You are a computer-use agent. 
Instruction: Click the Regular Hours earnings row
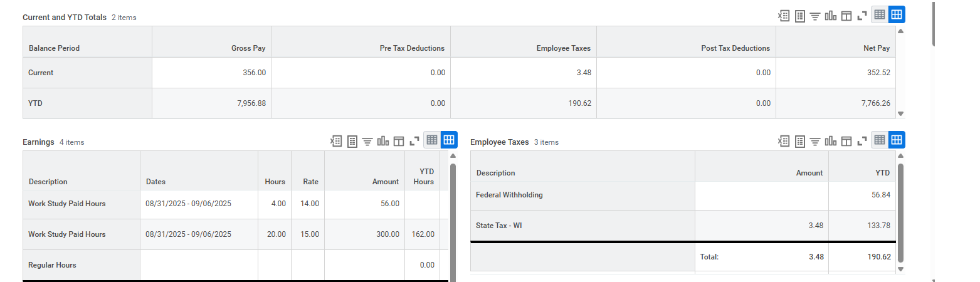click(x=236, y=265)
